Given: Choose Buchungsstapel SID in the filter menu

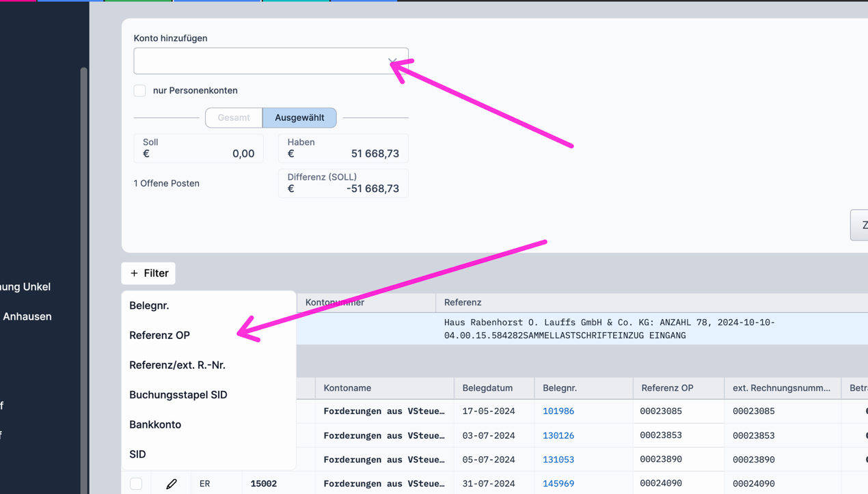Looking at the screenshot, I should [178, 395].
